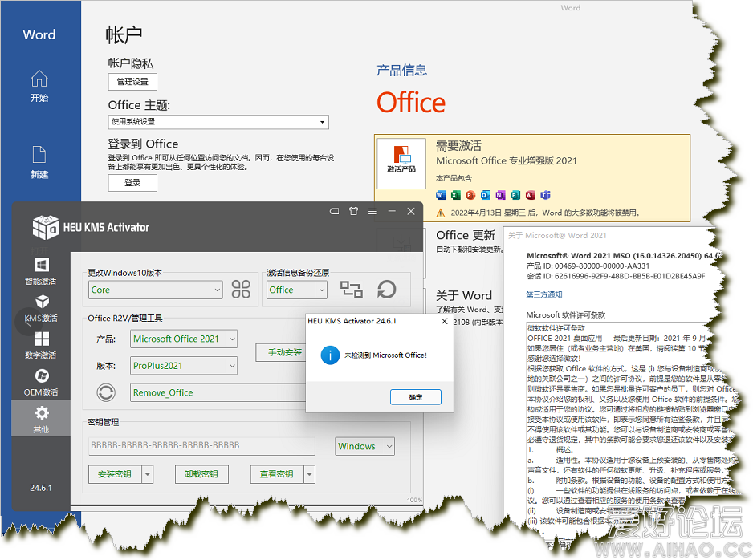This screenshot has height=560, width=753.
Task: Open the hamburger menu in HEU title bar
Action: 372,211
